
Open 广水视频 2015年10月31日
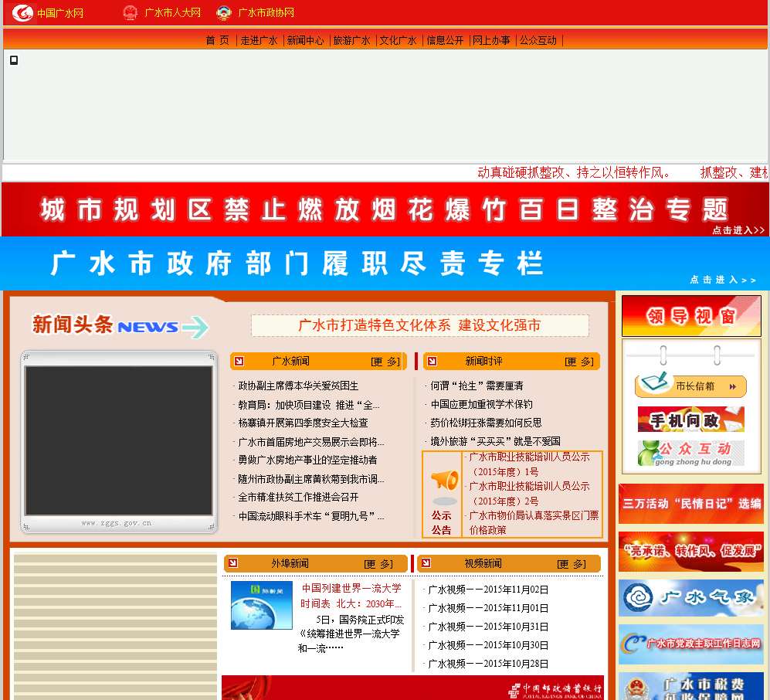pyautogui.click(x=488, y=627)
